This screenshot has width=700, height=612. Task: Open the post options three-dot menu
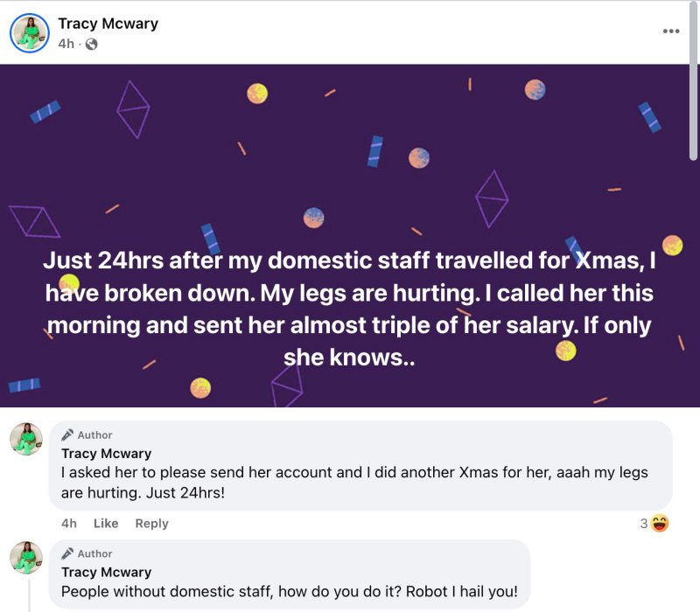(x=670, y=31)
